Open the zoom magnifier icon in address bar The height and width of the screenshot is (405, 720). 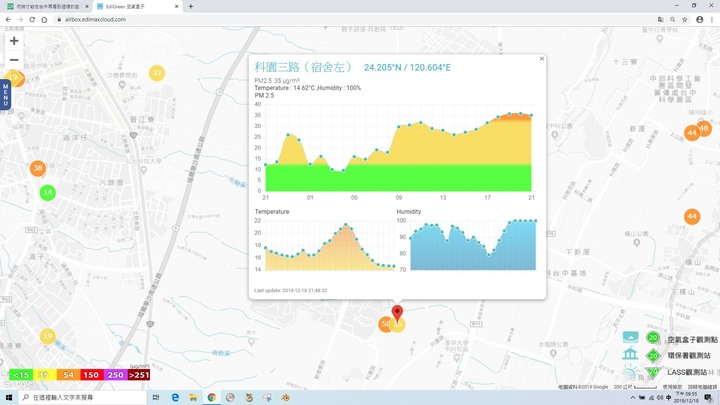672,19
